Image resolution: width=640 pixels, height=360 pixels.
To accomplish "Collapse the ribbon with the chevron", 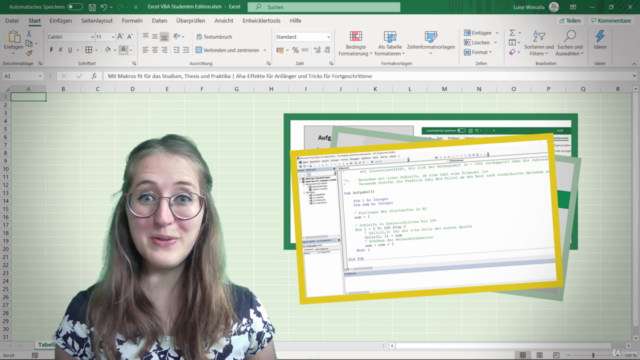I will [634, 64].
